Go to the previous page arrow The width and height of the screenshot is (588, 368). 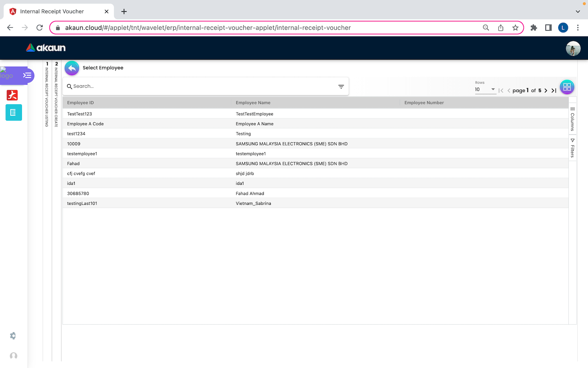509,90
